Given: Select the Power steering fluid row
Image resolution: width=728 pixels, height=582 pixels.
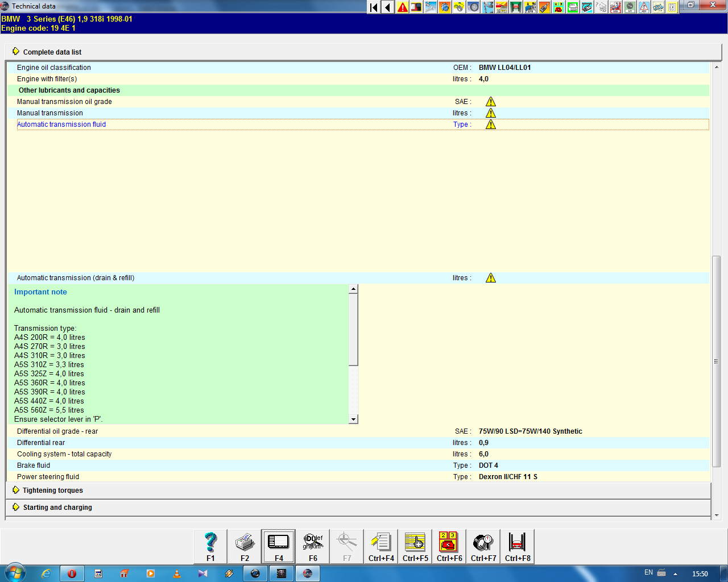Looking at the screenshot, I should [359, 477].
